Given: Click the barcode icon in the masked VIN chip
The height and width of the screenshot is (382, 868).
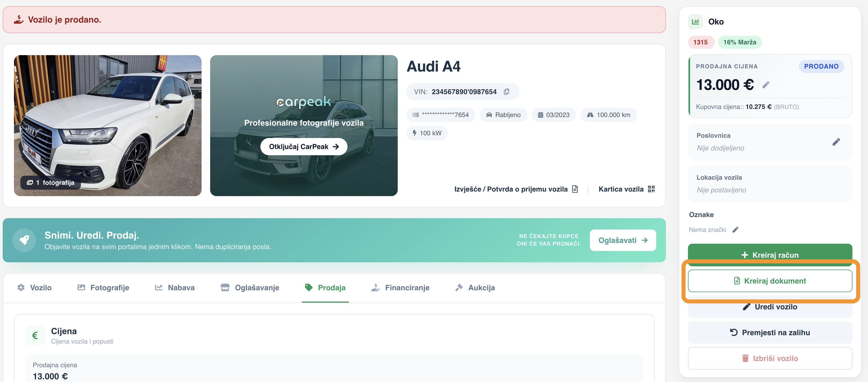Looking at the screenshot, I should (415, 115).
